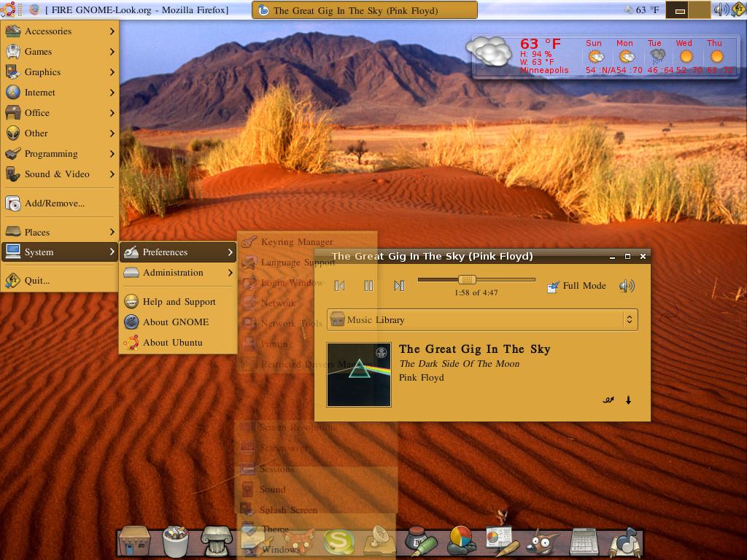Open the calculator dock icon

point(584,542)
